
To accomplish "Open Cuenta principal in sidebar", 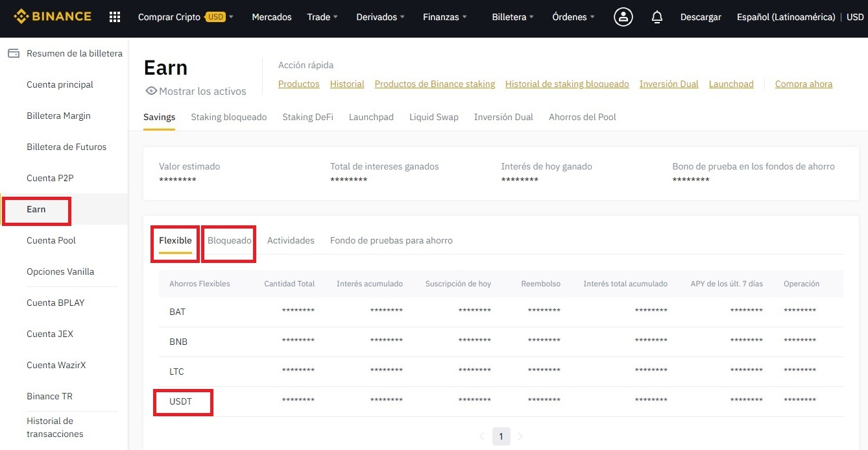I will click(60, 84).
